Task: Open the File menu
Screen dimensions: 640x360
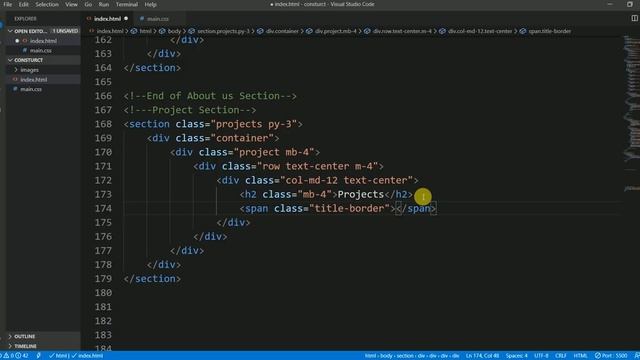Action: pyautogui.click(x=7, y=4)
